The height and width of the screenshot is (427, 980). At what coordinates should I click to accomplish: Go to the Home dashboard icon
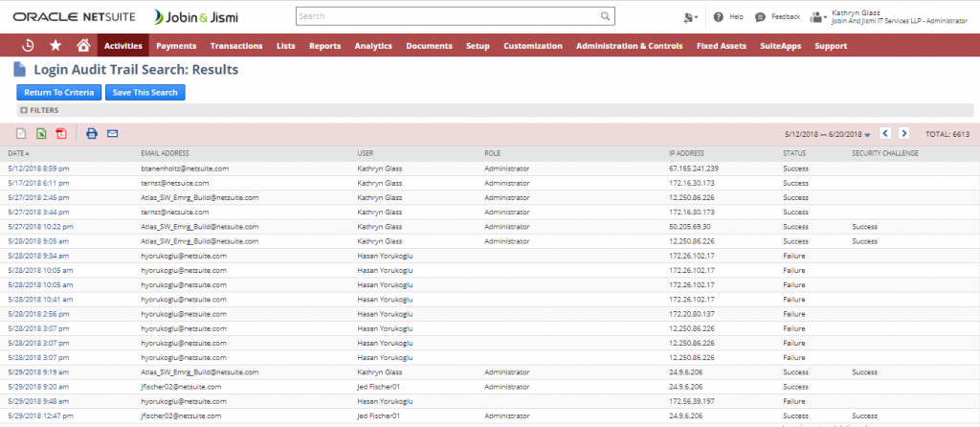pos(82,45)
